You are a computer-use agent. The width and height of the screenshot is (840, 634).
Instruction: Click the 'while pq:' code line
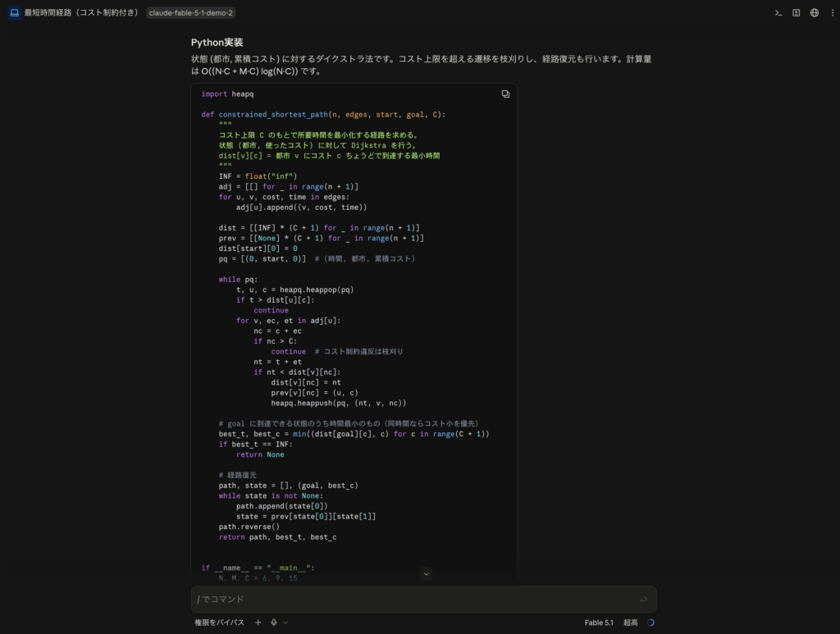coord(238,280)
